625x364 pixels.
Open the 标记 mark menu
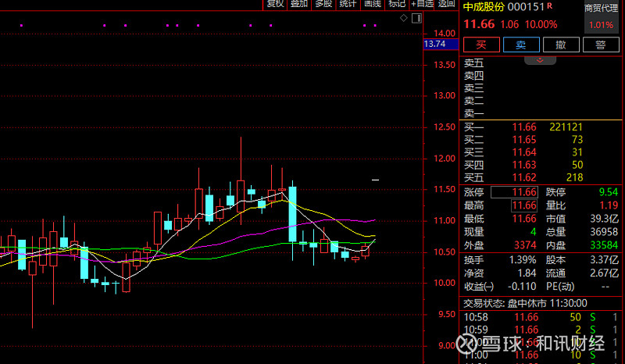[397, 4]
